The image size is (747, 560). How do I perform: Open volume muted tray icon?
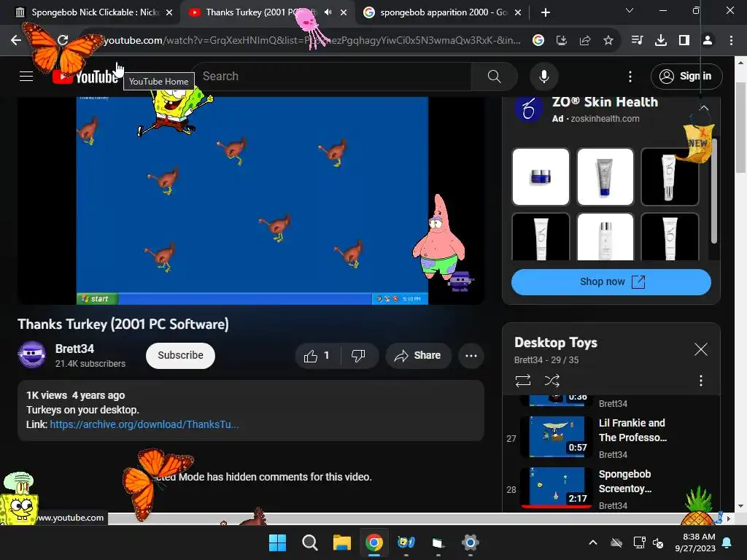pos(659,542)
